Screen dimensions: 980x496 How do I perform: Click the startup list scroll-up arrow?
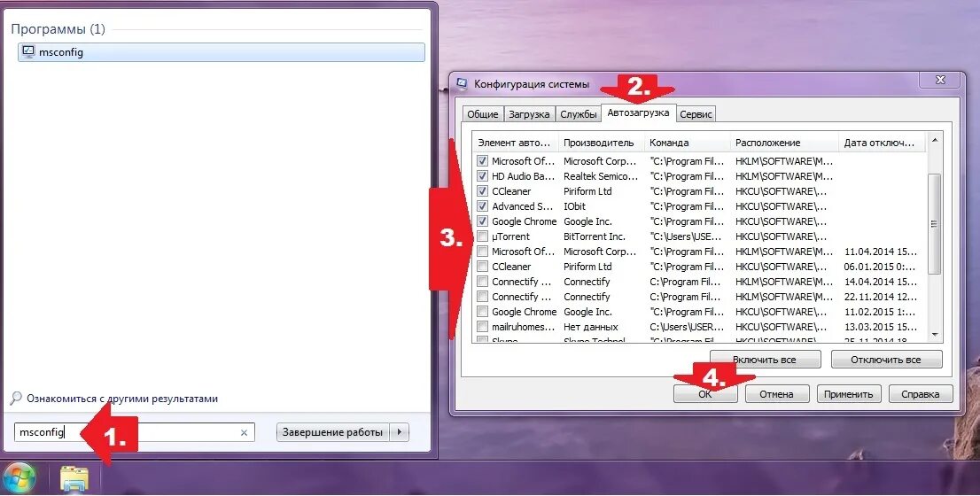click(x=935, y=140)
